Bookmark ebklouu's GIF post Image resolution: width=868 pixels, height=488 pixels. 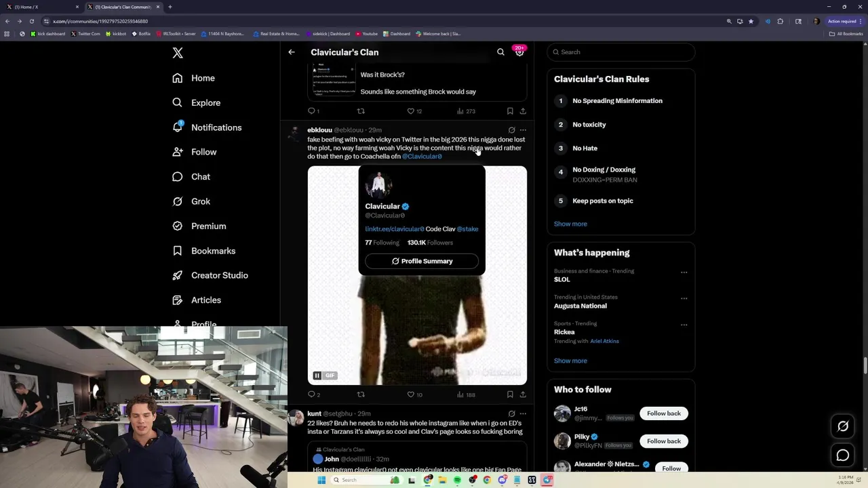coord(510,394)
